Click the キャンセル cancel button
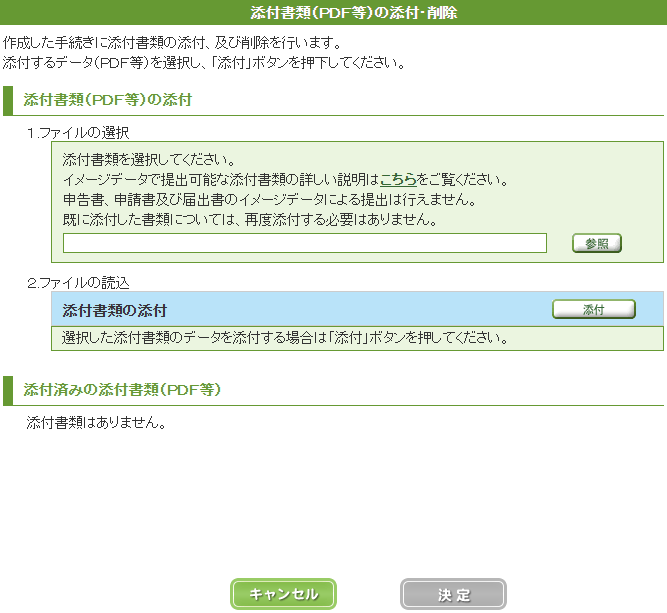 pyautogui.click(x=283, y=594)
